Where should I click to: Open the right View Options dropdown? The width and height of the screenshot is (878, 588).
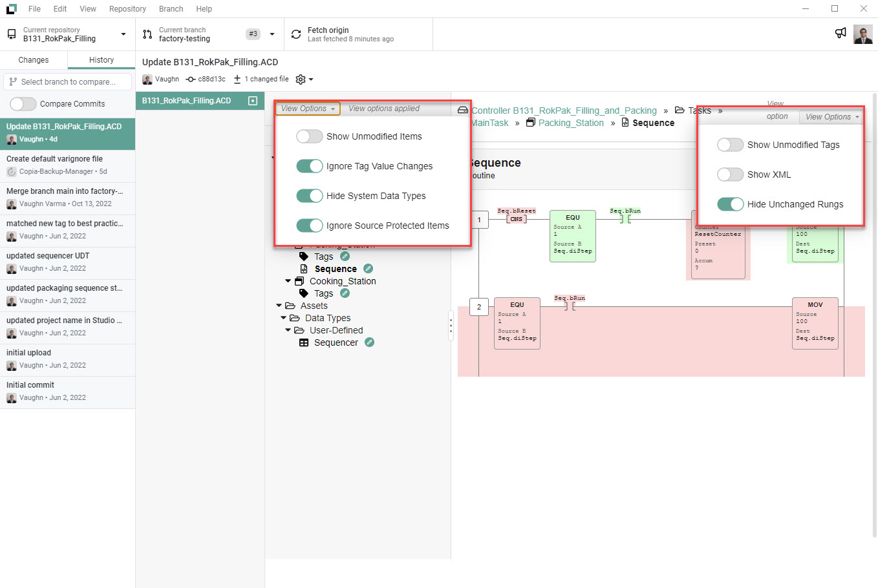point(831,116)
